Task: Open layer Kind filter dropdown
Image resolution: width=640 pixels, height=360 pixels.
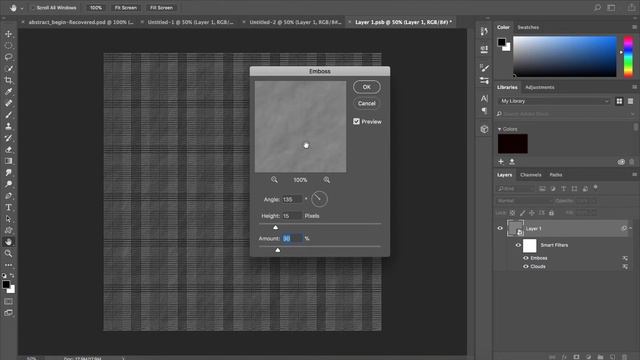Action: click(x=516, y=189)
